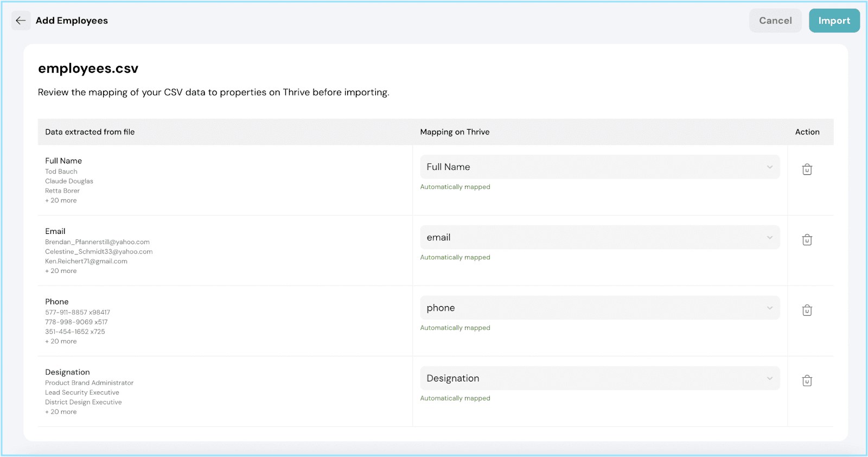Open the Full Name mapping dropdown
868x457 pixels.
[x=599, y=167]
